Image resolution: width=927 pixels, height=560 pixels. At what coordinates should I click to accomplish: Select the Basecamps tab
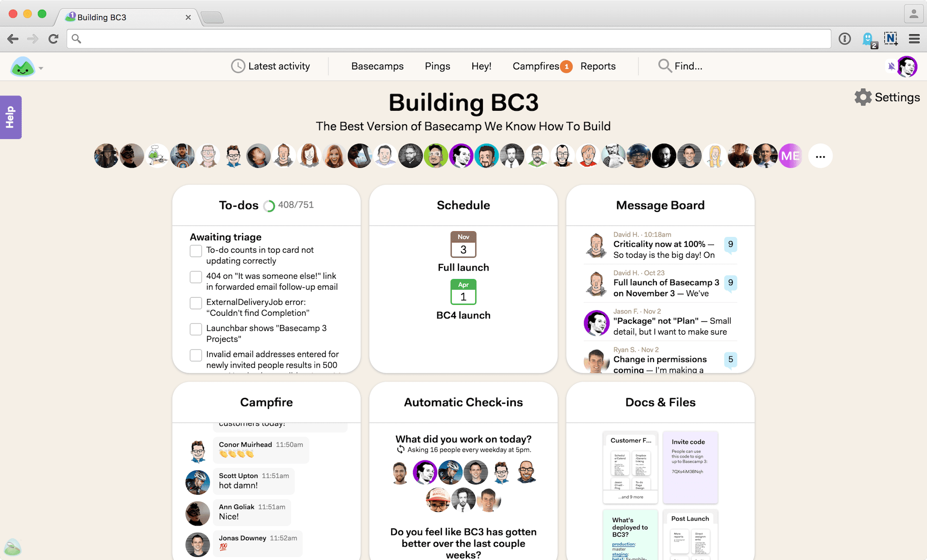tap(377, 65)
